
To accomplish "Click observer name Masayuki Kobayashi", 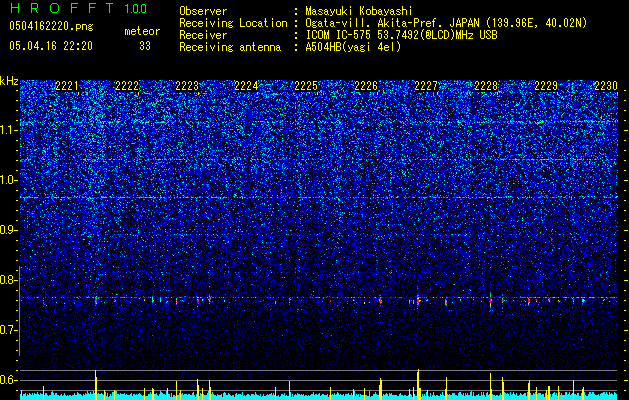I will click(359, 12).
